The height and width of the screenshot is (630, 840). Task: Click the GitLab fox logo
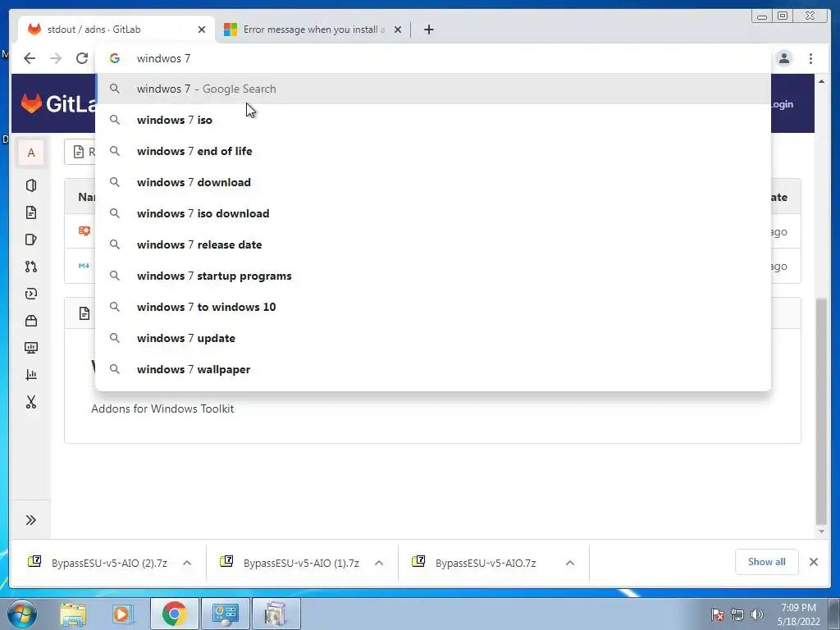tap(32, 103)
